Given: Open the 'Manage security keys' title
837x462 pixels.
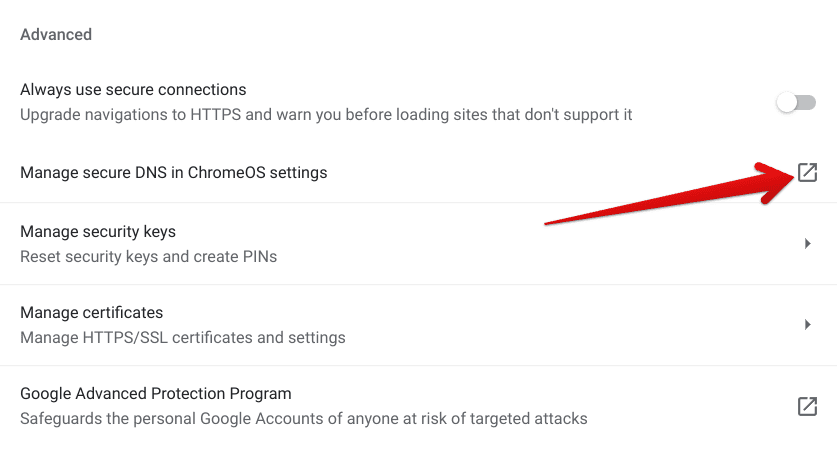Looking at the screenshot, I should tap(98, 232).
